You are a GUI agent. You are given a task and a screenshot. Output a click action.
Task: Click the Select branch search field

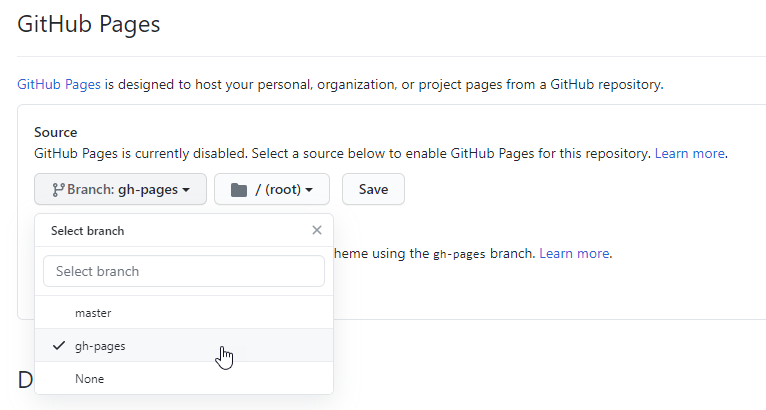184,271
